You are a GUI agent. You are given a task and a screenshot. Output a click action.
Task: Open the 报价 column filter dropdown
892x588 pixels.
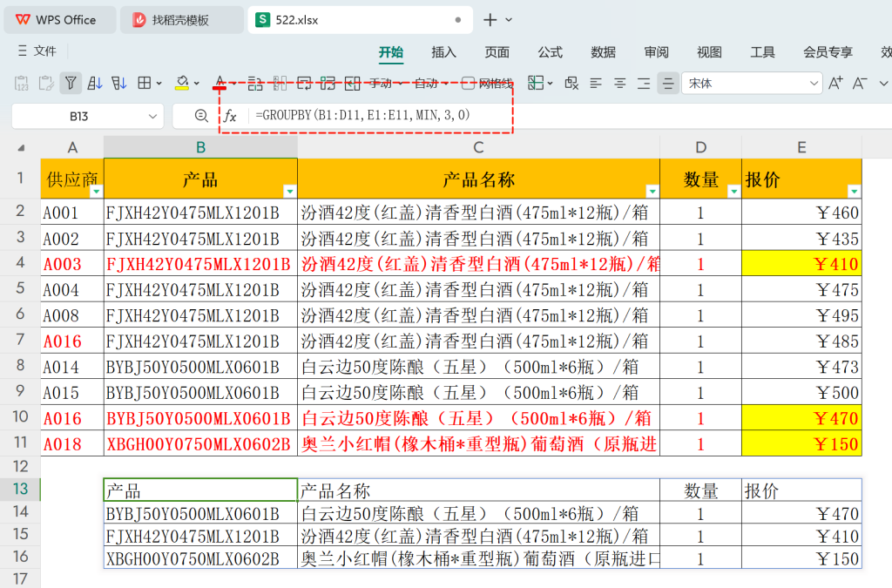pyautogui.click(x=854, y=191)
